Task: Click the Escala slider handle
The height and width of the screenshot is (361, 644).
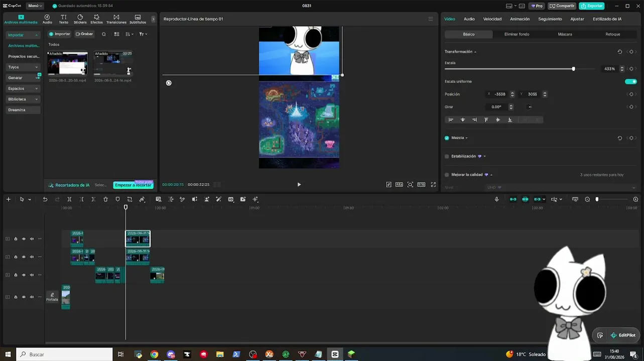Action: [x=573, y=69]
